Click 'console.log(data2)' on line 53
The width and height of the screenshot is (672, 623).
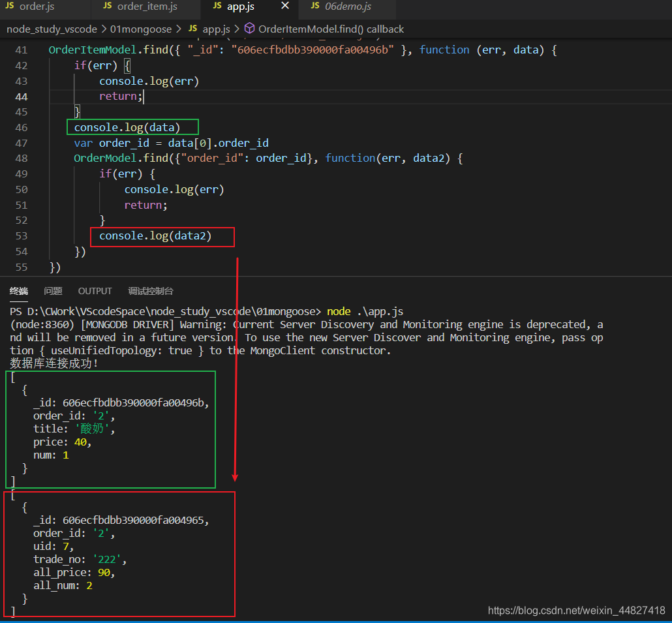[155, 236]
